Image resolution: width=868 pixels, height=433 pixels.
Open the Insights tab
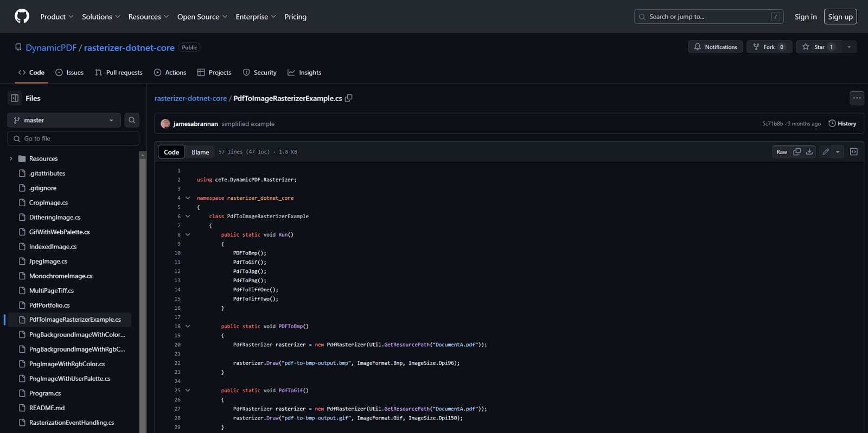pyautogui.click(x=304, y=72)
